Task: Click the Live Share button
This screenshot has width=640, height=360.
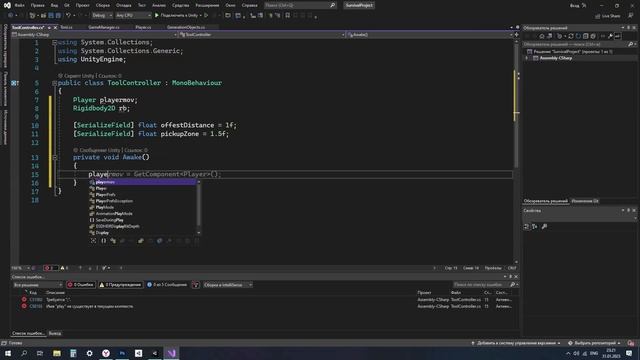Action: coord(607,16)
